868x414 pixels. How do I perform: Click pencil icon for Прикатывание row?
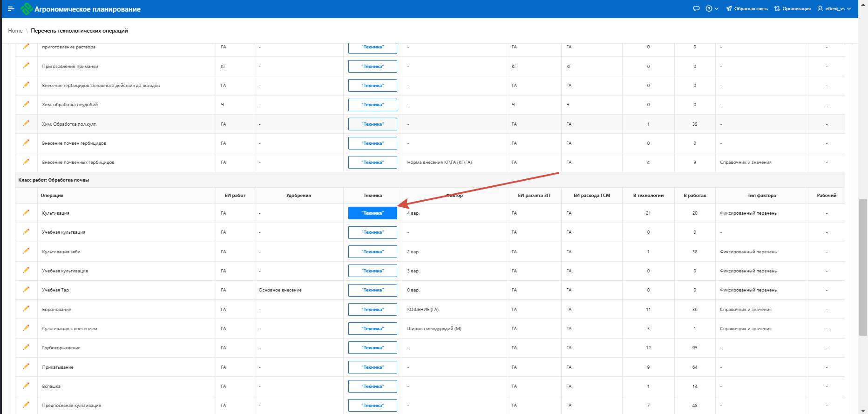pyautogui.click(x=26, y=366)
